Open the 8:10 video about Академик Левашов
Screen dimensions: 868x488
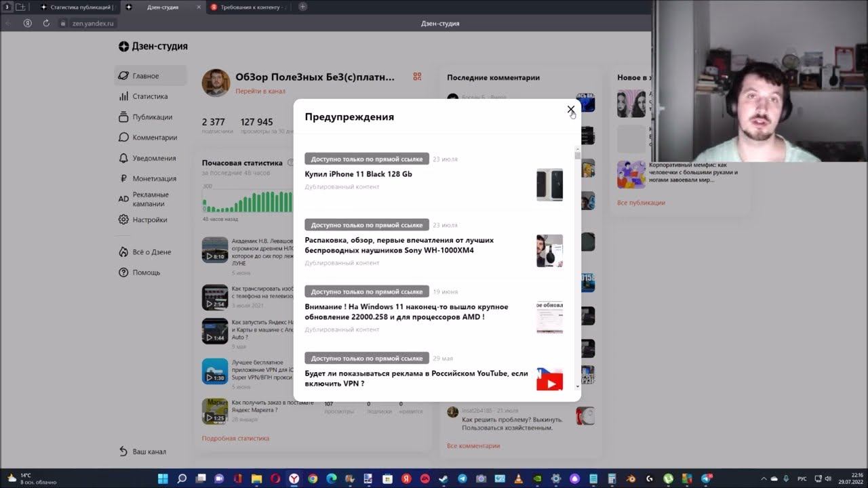[215, 250]
